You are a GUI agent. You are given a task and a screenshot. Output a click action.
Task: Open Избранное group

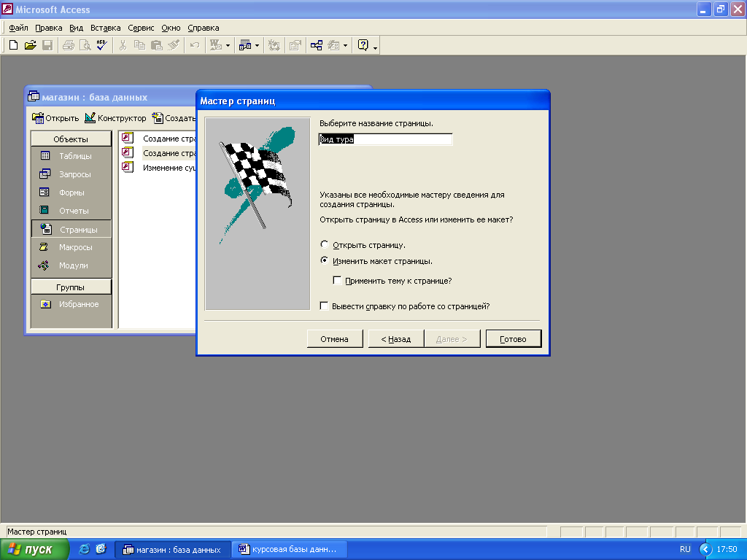[x=71, y=304]
